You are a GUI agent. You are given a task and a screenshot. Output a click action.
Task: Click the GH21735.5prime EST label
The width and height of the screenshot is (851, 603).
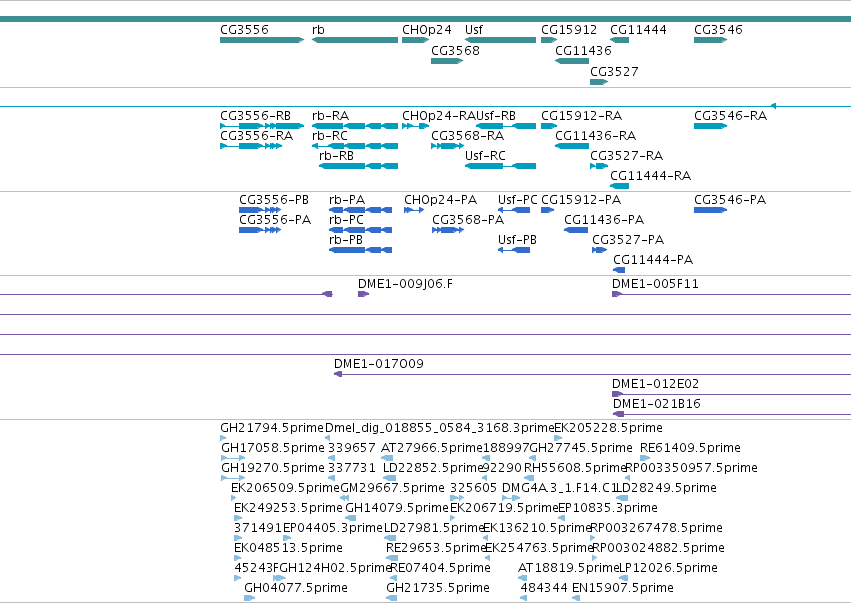438,588
